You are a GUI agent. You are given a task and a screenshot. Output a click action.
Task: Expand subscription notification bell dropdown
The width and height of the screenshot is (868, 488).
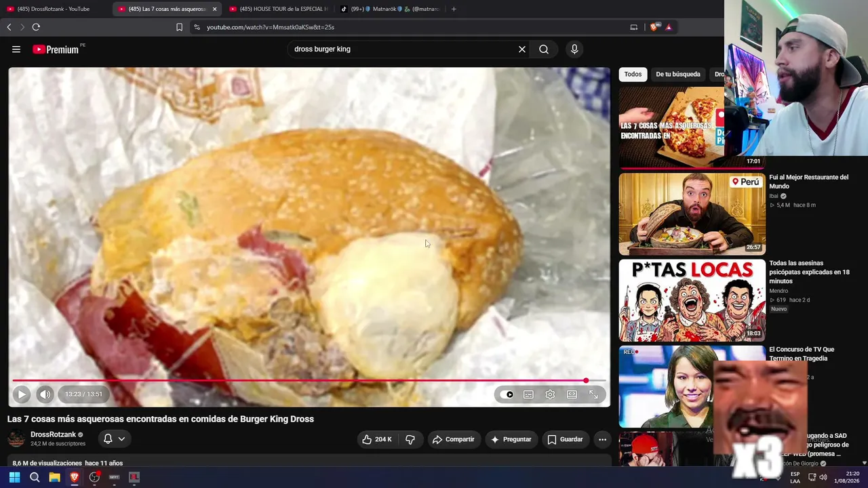(113, 439)
